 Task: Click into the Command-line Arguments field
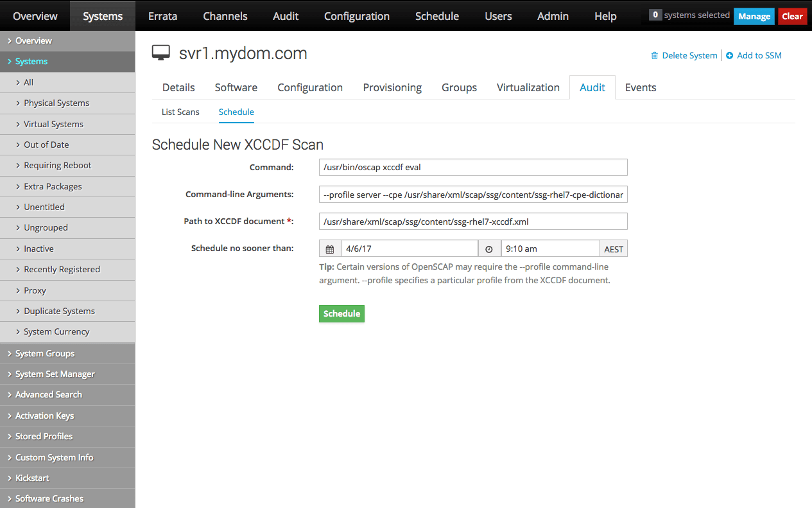coord(473,194)
